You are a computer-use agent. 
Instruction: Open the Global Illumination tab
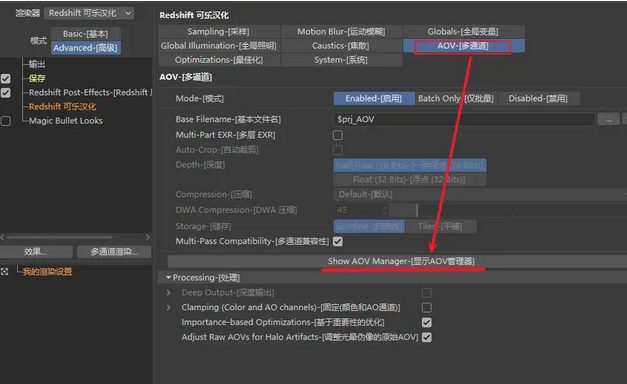pyautogui.click(x=219, y=46)
